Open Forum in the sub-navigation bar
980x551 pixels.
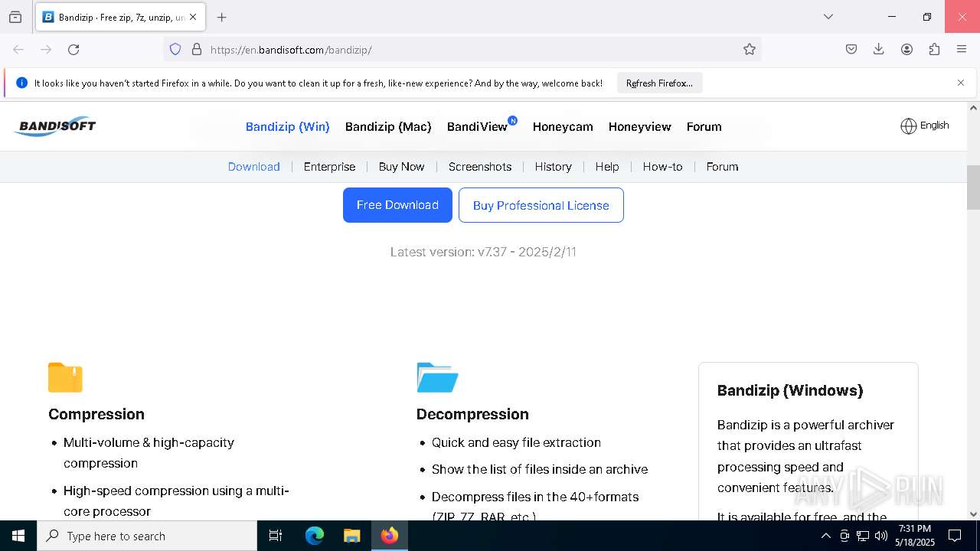tap(722, 167)
